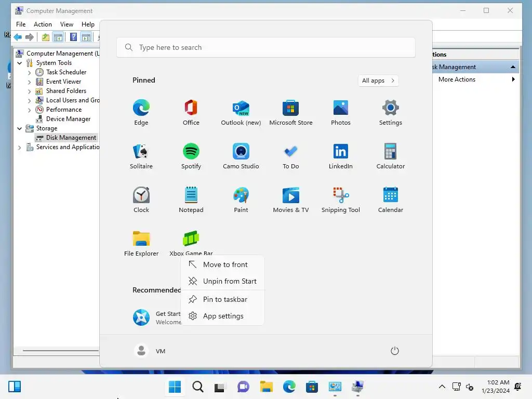Collapse the System Tools tree node
Screen dimensions: 532x399
[20, 63]
